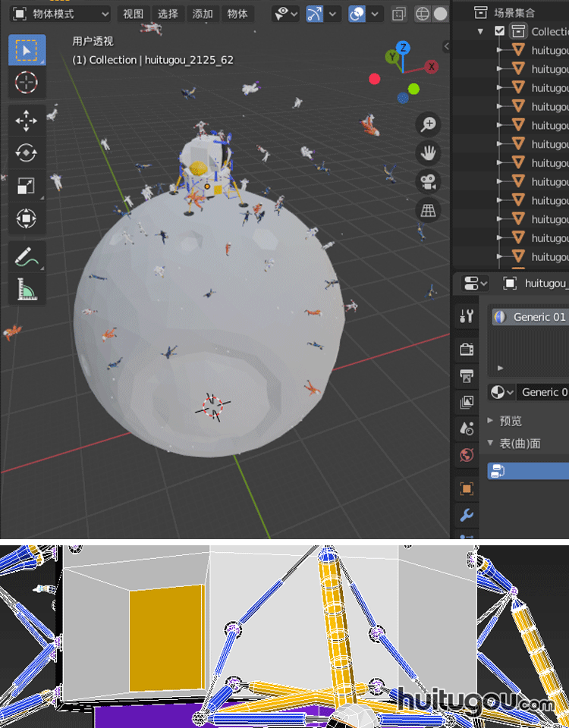Toggle viewport overlays button
569x728 pixels.
(x=357, y=14)
